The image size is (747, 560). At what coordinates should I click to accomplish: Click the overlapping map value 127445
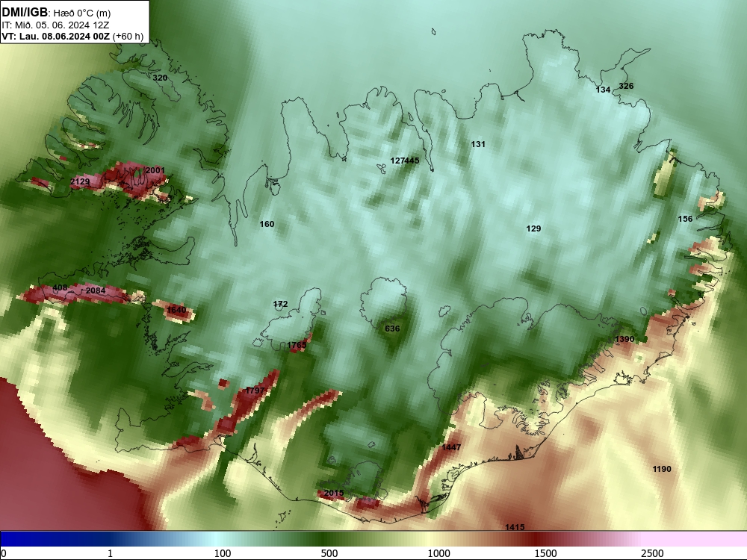tap(405, 161)
